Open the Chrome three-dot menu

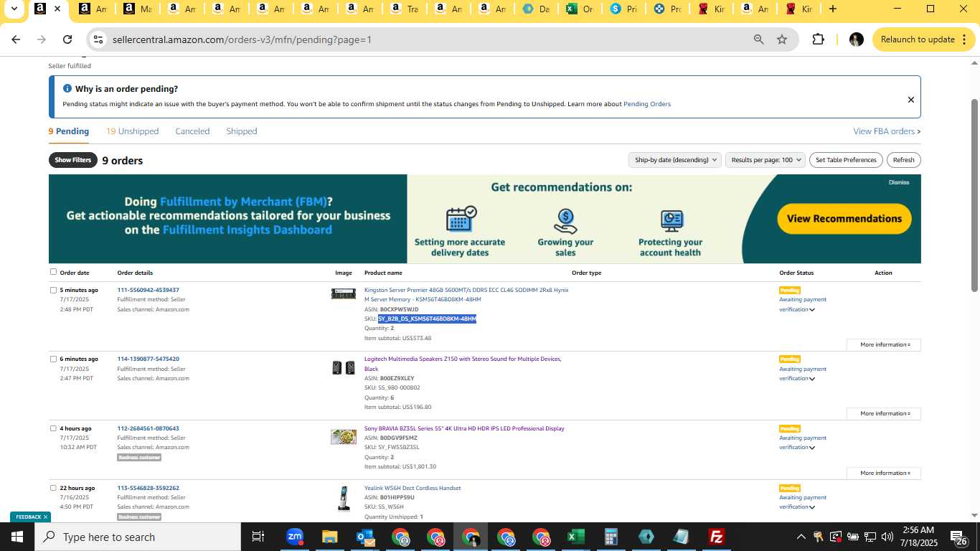pyautogui.click(x=965, y=39)
